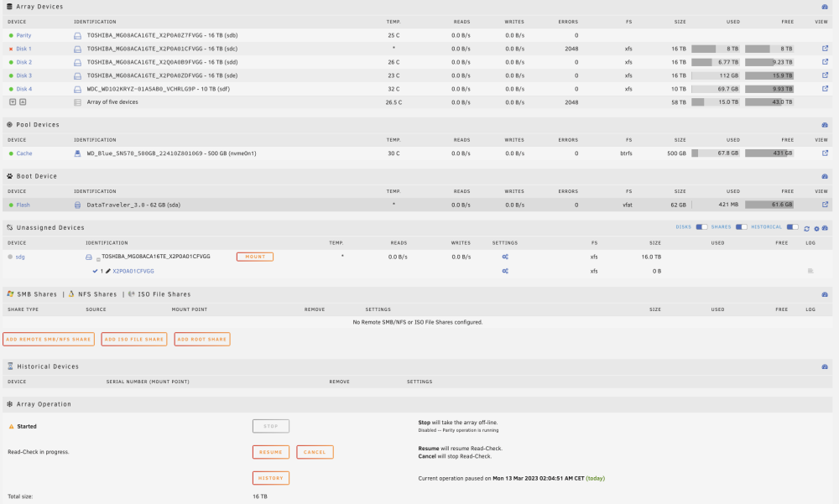
Task: Click Add ISO File Share button
Action: (133, 339)
